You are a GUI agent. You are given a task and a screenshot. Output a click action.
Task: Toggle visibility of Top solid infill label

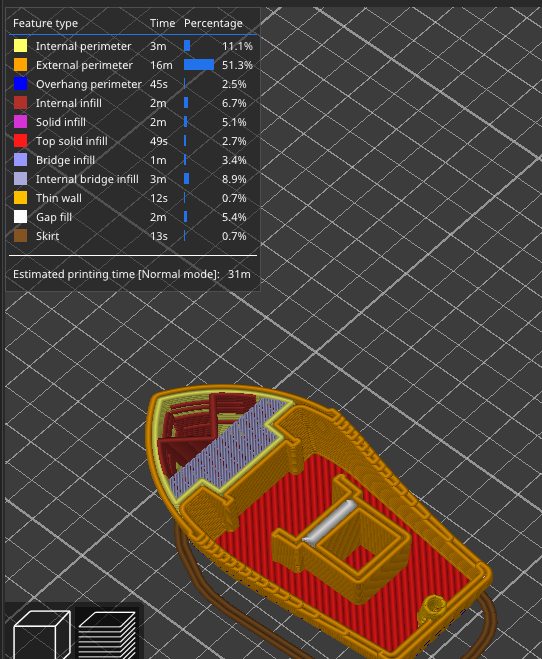pyautogui.click(x=71, y=141)
